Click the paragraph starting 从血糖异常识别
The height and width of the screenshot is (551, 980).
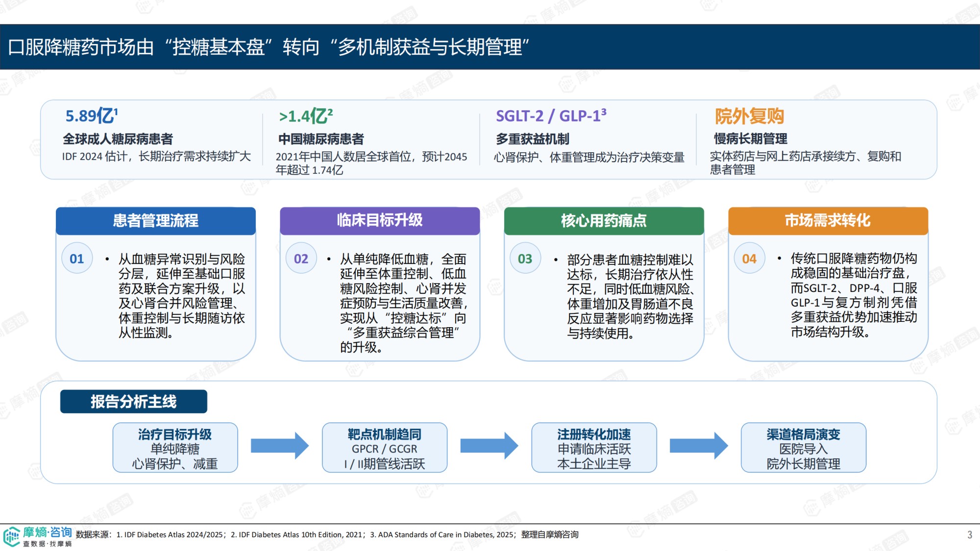click(182, 296)
